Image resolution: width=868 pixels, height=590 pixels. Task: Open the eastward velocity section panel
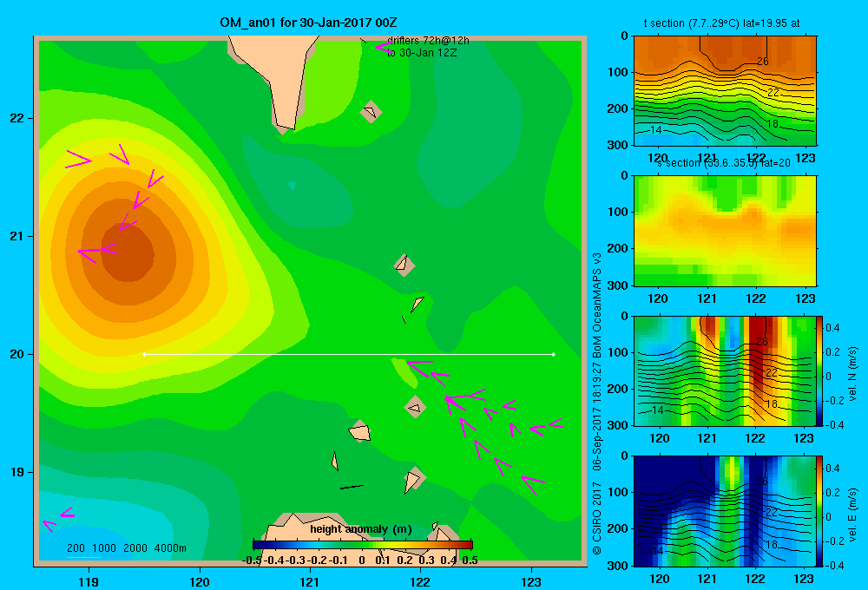tap(725, 511)
